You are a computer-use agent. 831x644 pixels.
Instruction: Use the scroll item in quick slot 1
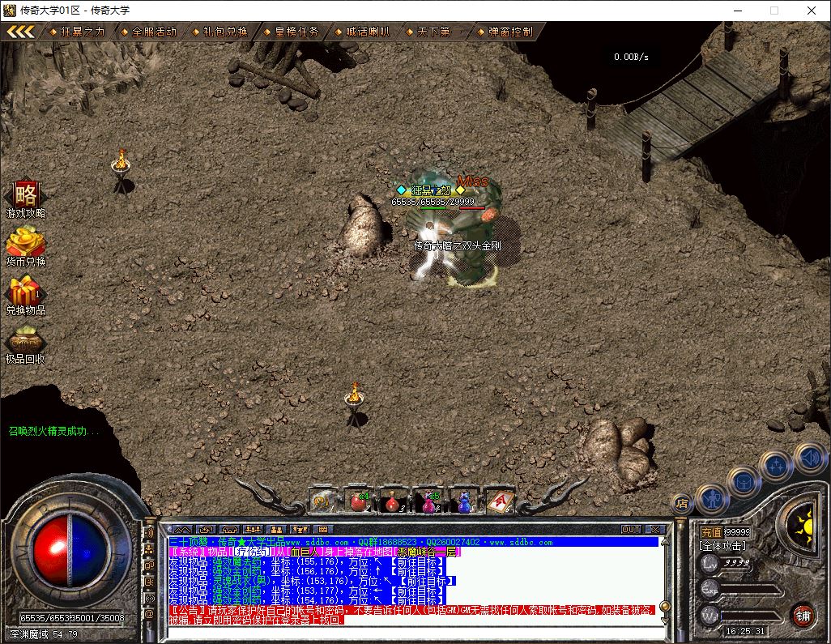point(322,501)
